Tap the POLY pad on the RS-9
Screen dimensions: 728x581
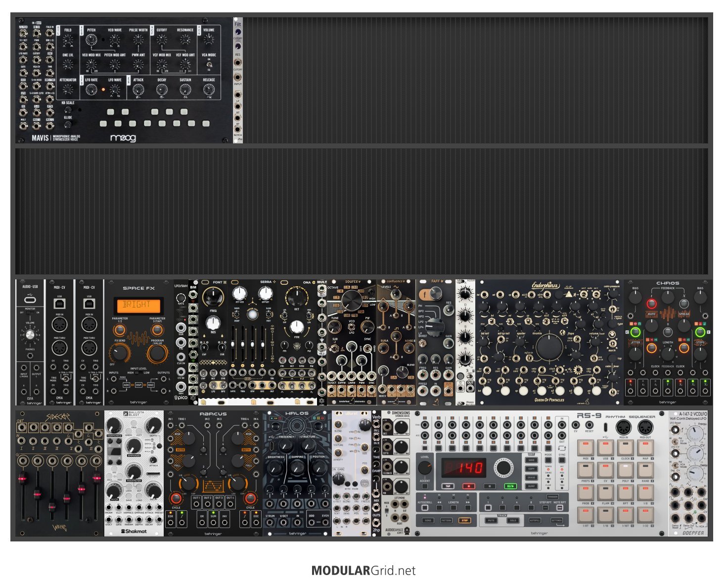pyautogui.click(x=625, y=470)
